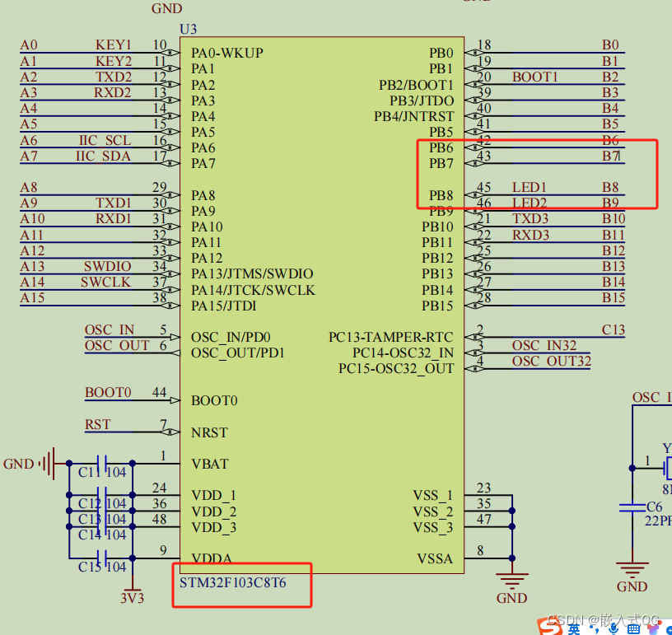The image size is (672, 635).
Task: Click the OSC_OUT/PD1 pin name
Action: [238, 353]
